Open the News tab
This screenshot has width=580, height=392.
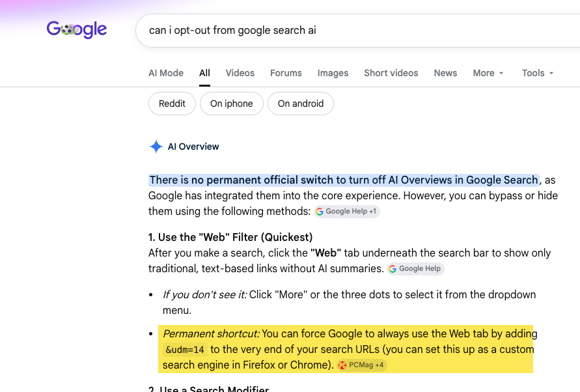(x=445, y=73)
